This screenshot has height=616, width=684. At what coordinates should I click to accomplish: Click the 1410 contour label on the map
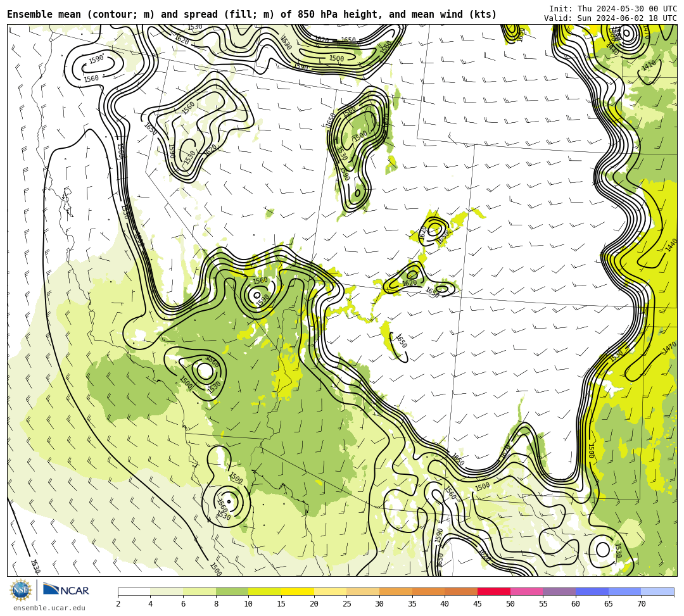649,66
